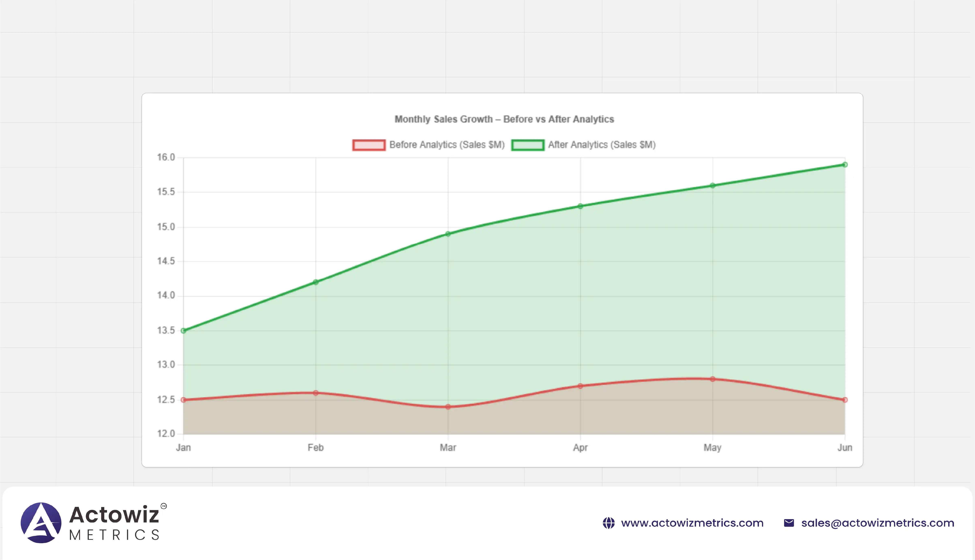Select the red May data point

712,379
